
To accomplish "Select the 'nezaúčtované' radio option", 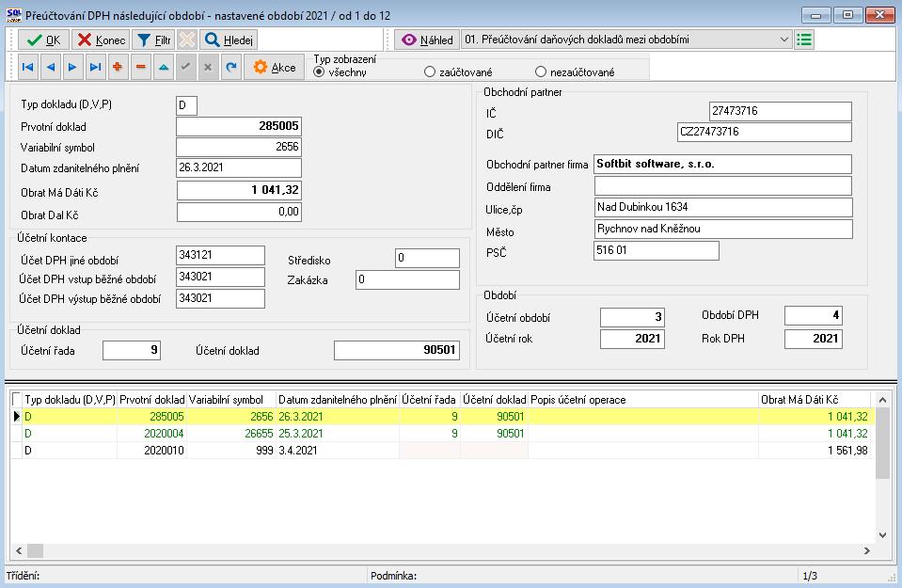I will tap(575, 72).
